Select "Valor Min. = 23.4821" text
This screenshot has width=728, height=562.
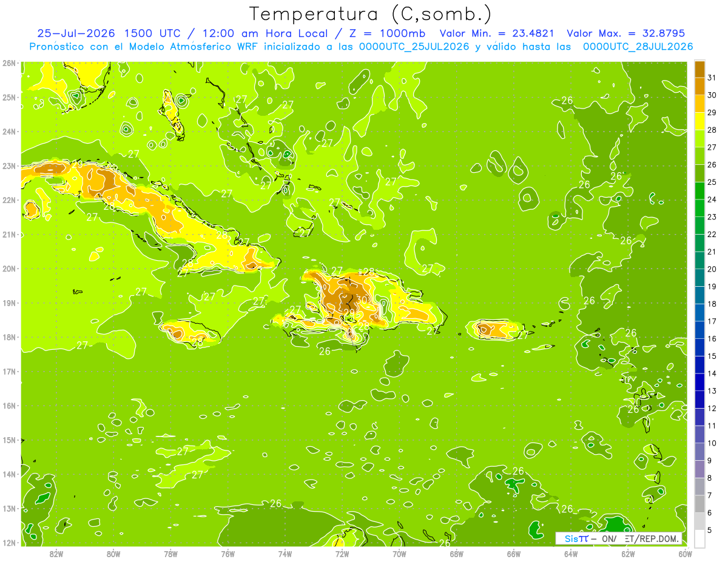tap(498, 33)
